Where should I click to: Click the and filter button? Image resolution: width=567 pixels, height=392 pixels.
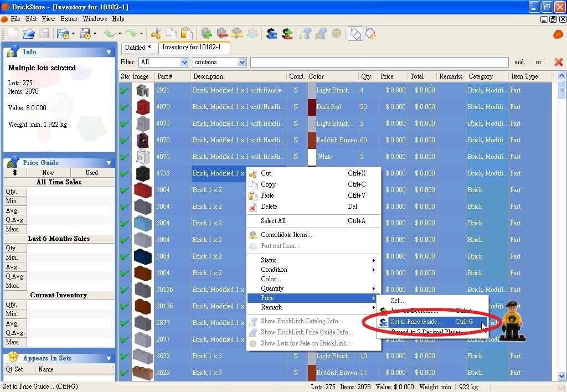point(519,62)
